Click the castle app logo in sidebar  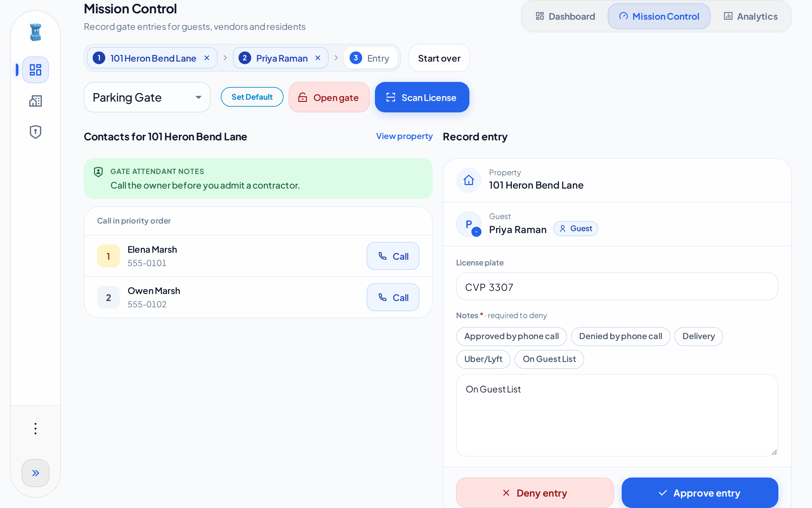pos(35,32)
